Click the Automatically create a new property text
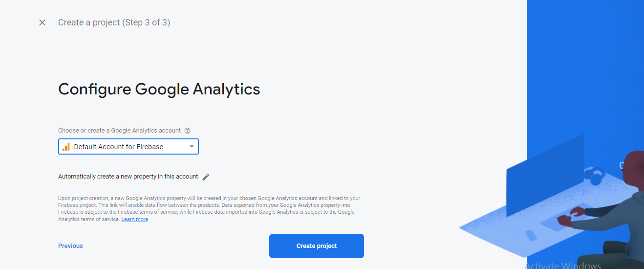Image resolution: width=644 pixels, height=269 pixels. [x=128, y=177]
